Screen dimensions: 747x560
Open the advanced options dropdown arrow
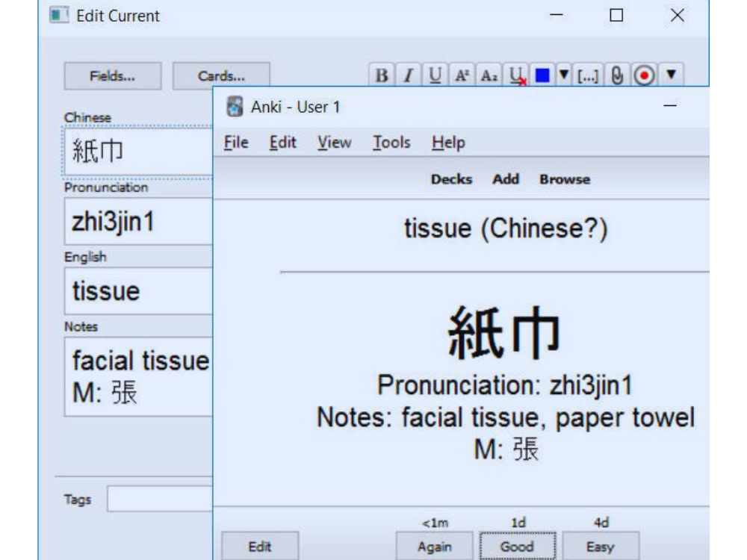pos(672,75)
